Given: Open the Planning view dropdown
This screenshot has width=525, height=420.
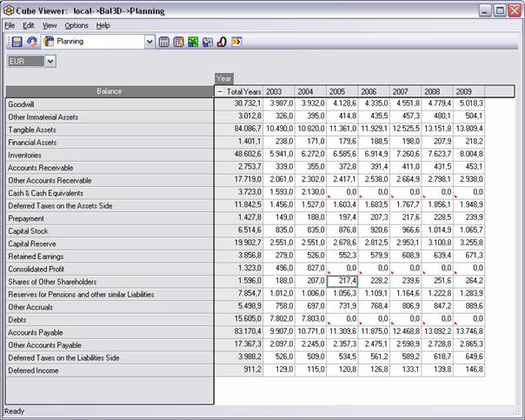Looking at the screenshot, I should click(x=150, y=41).
